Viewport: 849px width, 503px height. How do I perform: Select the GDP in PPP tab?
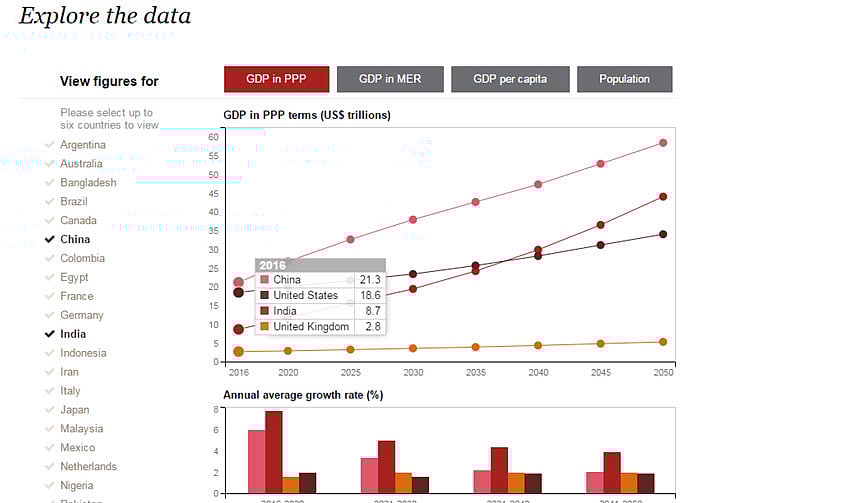(276, 79)
